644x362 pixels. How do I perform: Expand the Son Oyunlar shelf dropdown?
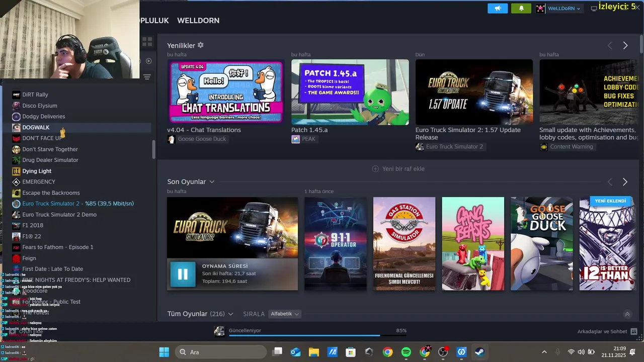coord(212,182)
